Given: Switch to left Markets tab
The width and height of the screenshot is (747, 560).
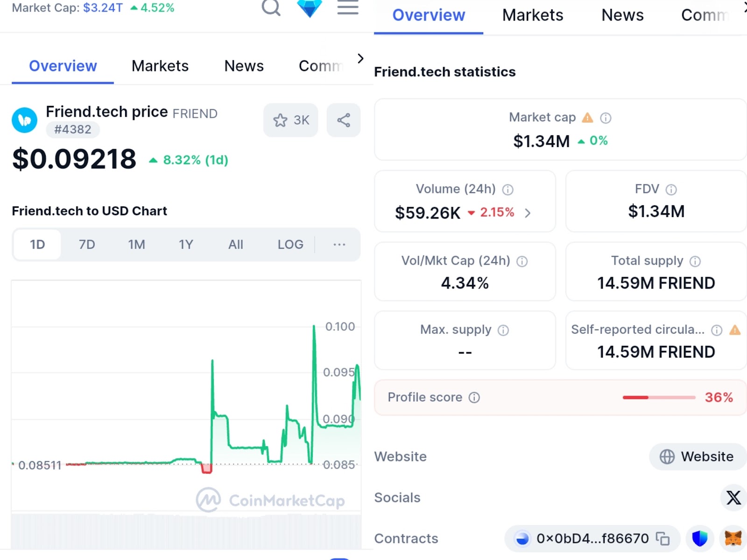Looking at the screenshot, I should click(160, 66).
